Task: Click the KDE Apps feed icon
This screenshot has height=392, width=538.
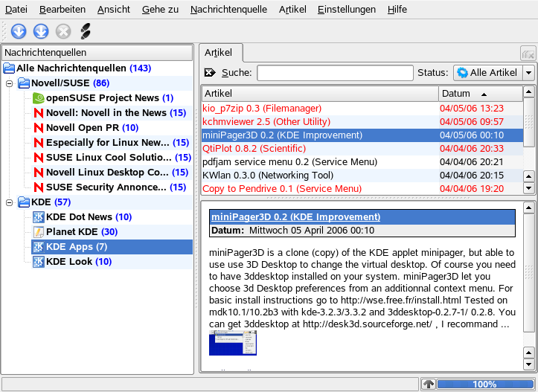Action: coord(39,247)
